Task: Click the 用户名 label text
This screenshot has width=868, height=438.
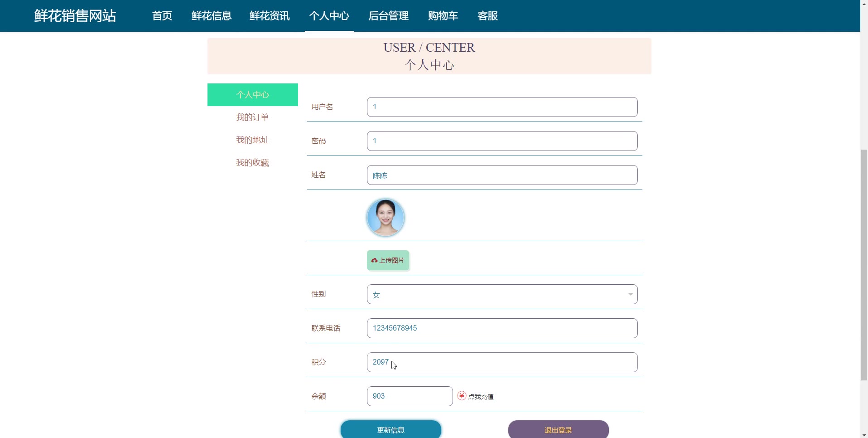Action: point(322,107)
